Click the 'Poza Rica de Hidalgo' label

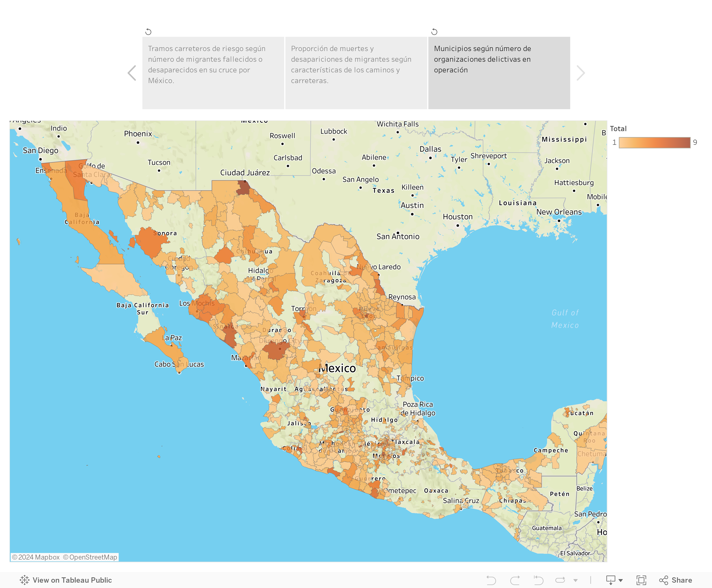pyautogui.click(x=418, y=409)
